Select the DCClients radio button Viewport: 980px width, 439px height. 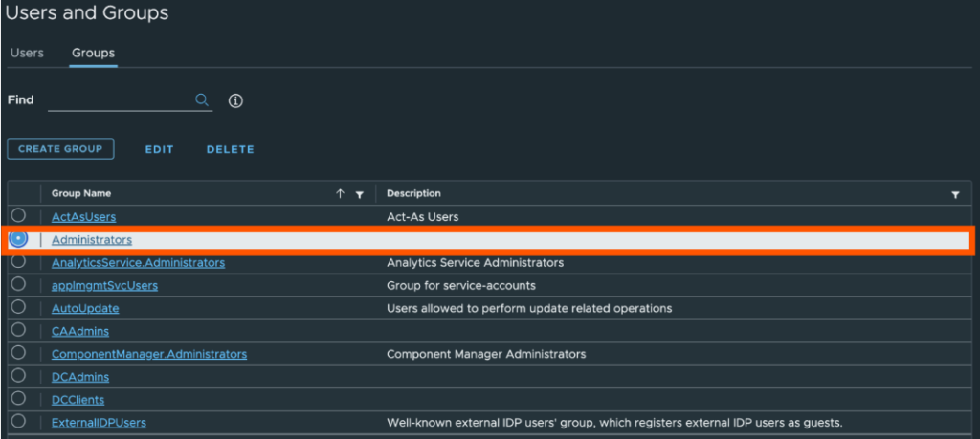click(18, 399)
